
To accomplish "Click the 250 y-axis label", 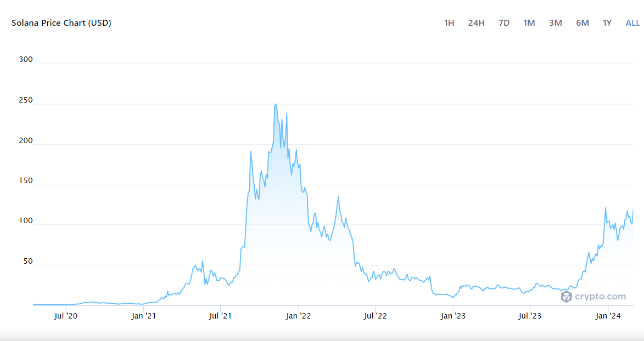I will tap(25, 100).
